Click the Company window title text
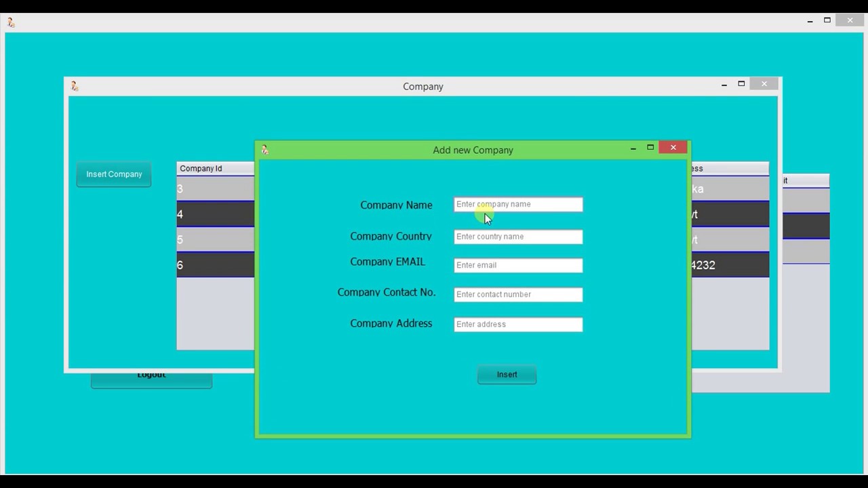Image resolution: width=868 pixels, height=488 pixels. (423, 86)
